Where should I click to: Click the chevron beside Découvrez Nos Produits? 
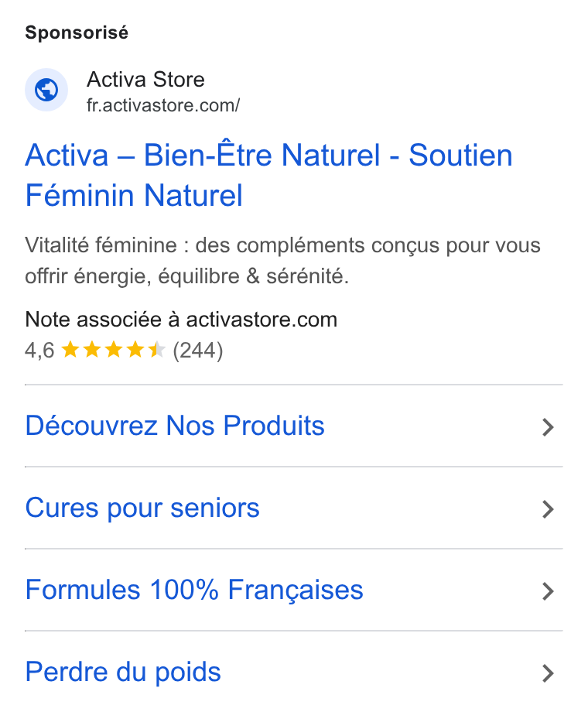point(548,427)
